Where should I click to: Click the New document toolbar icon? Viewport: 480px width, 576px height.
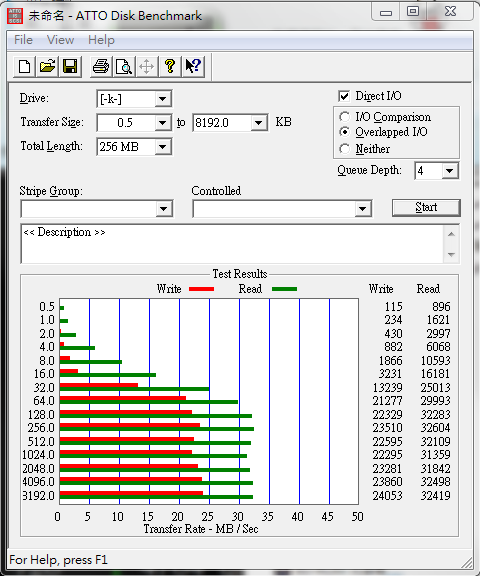click(x=25, y=66)
